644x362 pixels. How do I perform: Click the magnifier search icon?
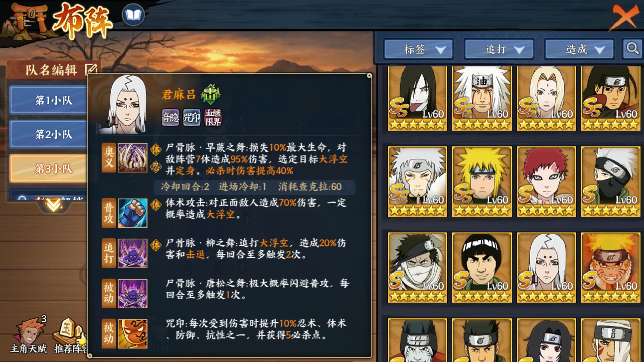(632, 49)
